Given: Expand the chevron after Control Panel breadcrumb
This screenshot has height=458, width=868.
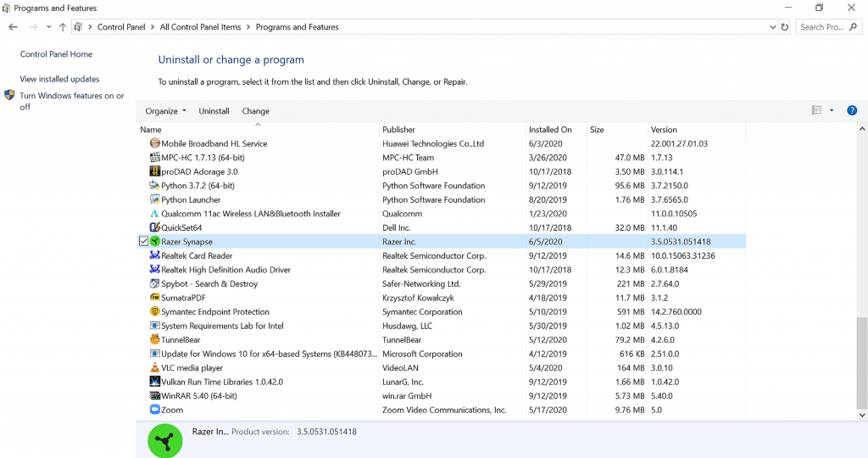Looking at the screenshot, I should point(153,26).
